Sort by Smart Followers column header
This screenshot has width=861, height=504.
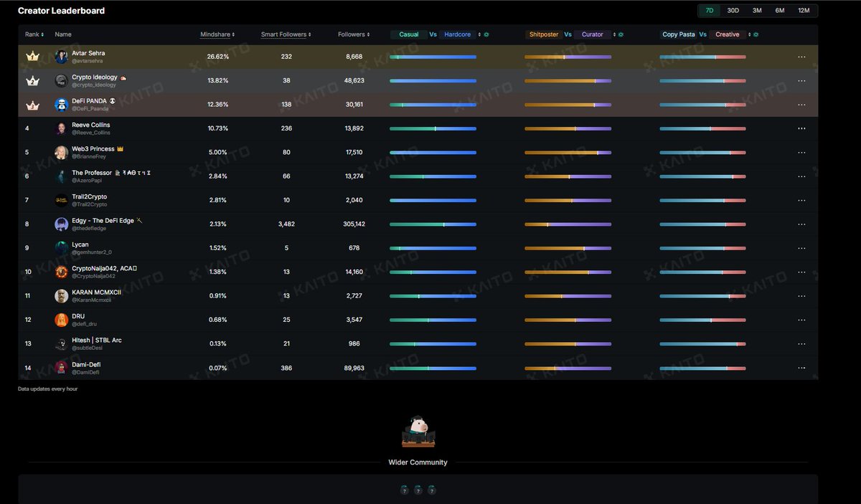(286, 34)
